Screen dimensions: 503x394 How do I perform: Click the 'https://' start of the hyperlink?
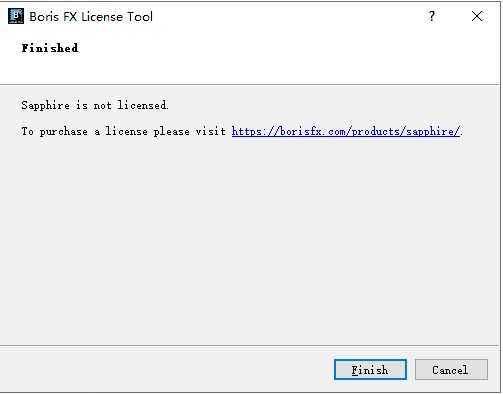click(x=255, y=131)
